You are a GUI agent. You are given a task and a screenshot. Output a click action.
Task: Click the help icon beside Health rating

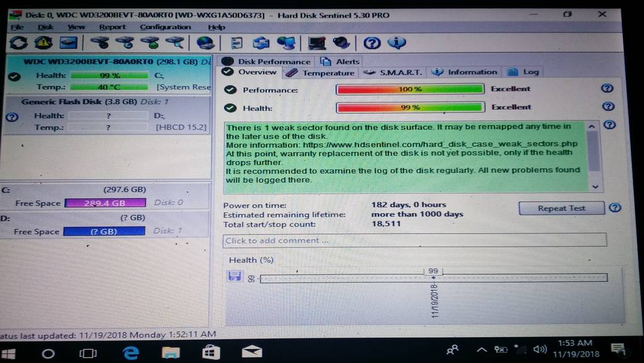pos(608,106)
